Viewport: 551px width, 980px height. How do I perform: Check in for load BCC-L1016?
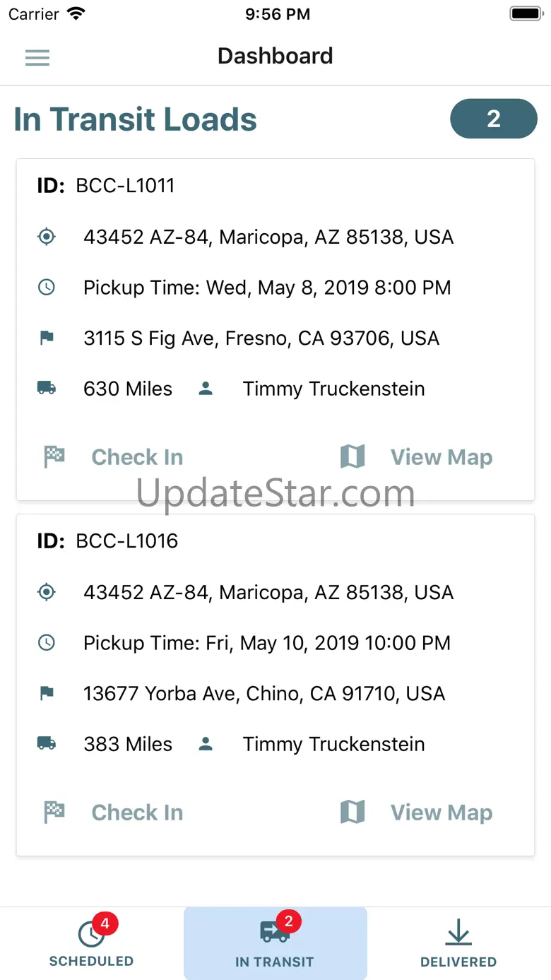tap(114, 813)
